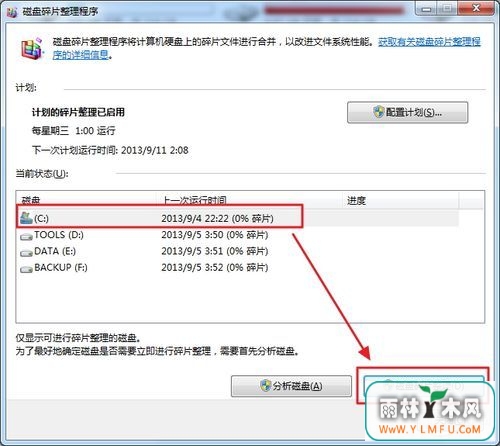Image resolution: width=500 pixels, height=446 pixels.
Task: Click the text 2013/9/5 3:50 (0% 碎片)
Action: (x=215, y=235)
